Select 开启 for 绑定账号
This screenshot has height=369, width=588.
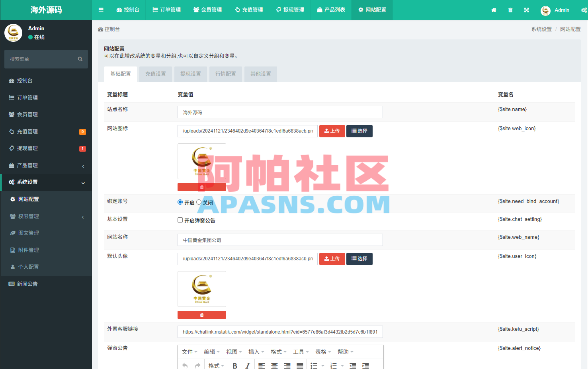pyautogui.click(x=180, y=202)
